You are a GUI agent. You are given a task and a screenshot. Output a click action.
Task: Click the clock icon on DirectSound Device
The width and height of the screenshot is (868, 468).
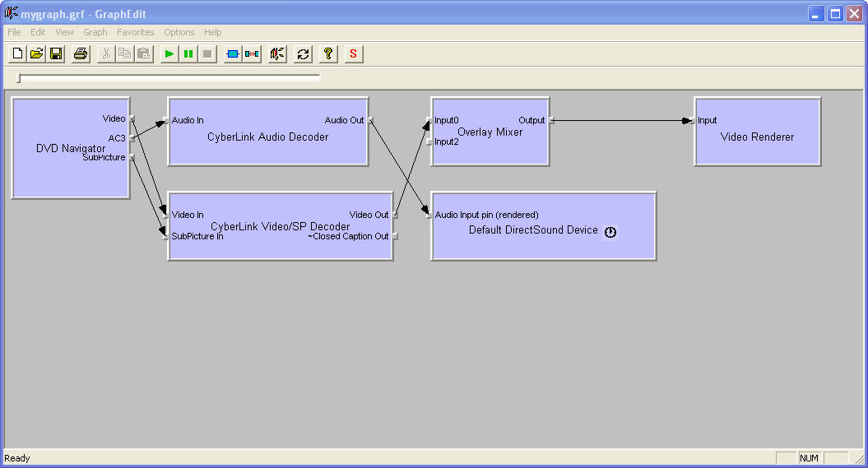click(610, 232)
